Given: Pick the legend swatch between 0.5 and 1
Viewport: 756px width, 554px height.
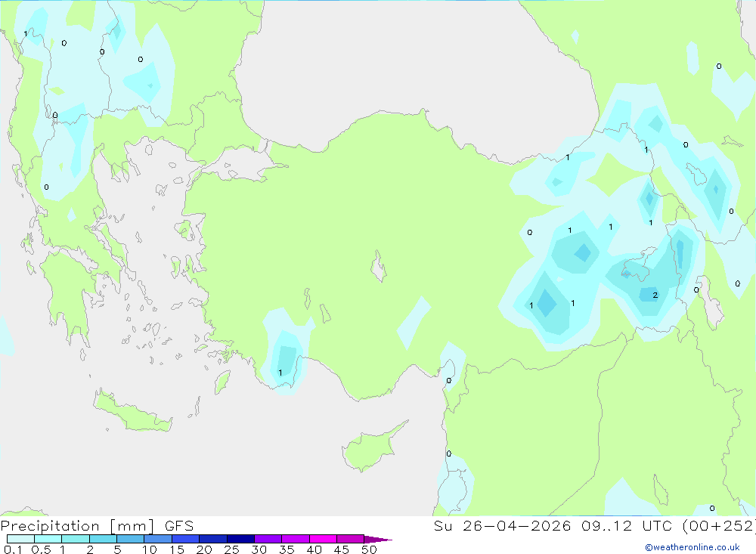Looking at the screenshot, I should pyautogui.click(x=48, y=539).
